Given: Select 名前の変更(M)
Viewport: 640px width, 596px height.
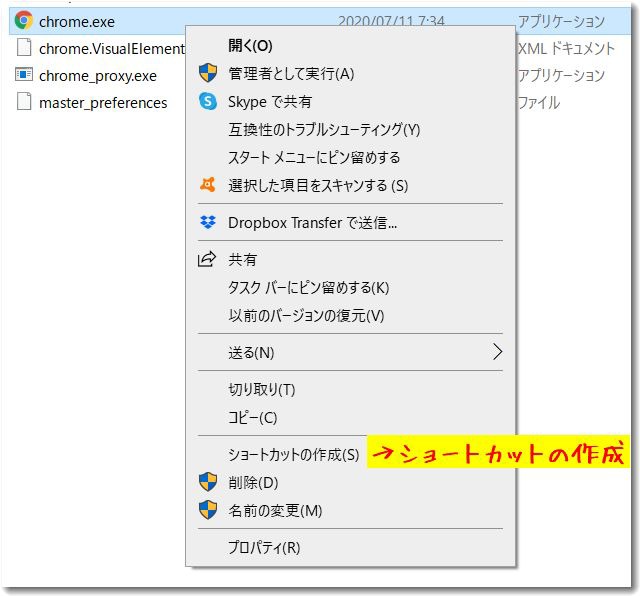Looking at the screenshot, I should [x=275, y=511].
